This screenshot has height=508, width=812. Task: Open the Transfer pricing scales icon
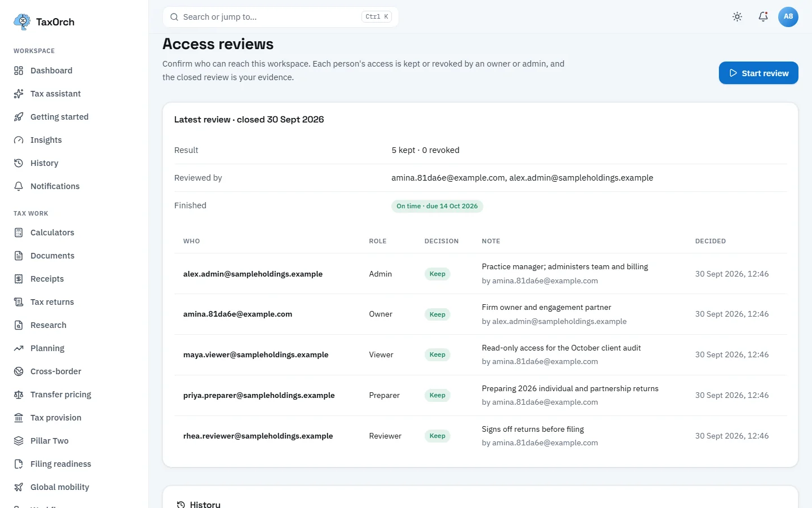pos(19,395)
